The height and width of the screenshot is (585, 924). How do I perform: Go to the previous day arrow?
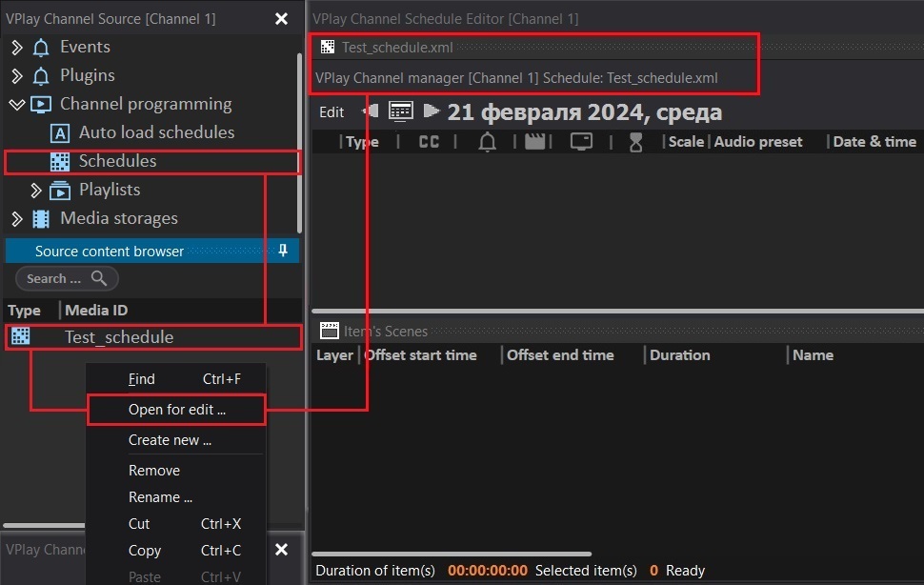click(x=371, y=111)
